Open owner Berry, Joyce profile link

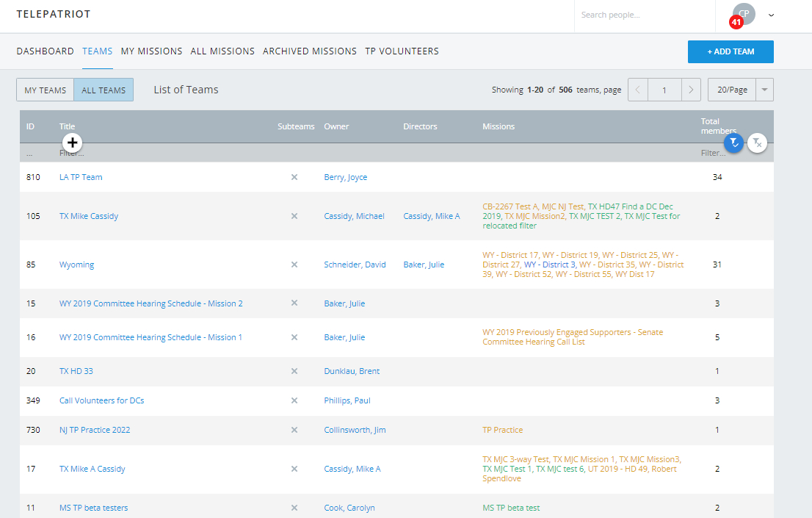coord(346,177)
